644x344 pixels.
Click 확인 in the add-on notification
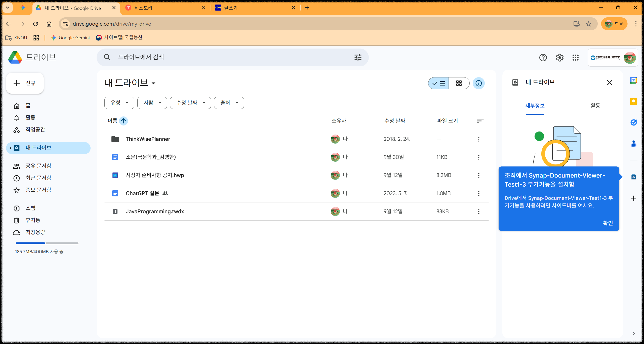click(x=608, y=223)
